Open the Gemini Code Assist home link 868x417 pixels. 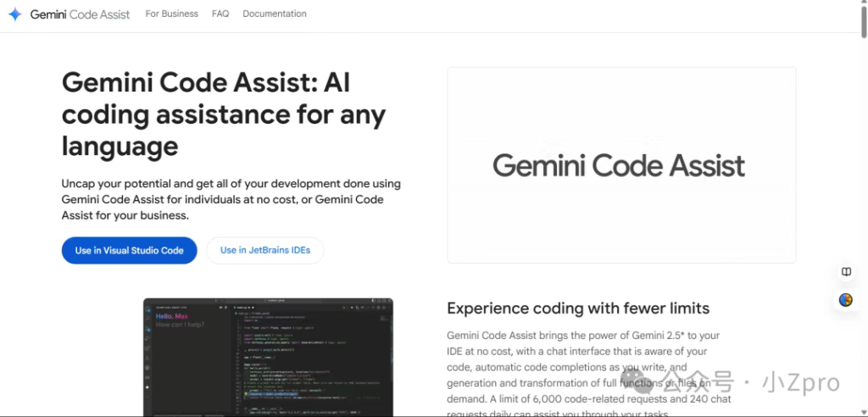pos(80,14)
